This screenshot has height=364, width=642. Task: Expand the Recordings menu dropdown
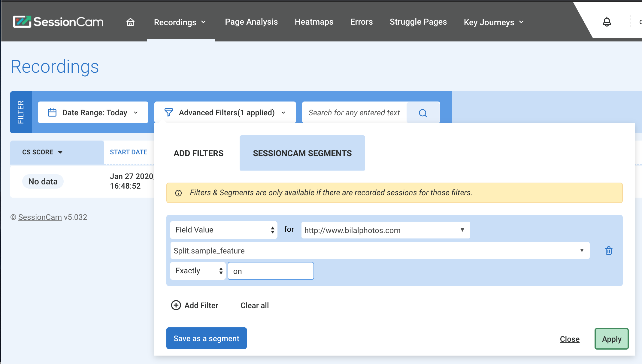click(x=180, y=22)
